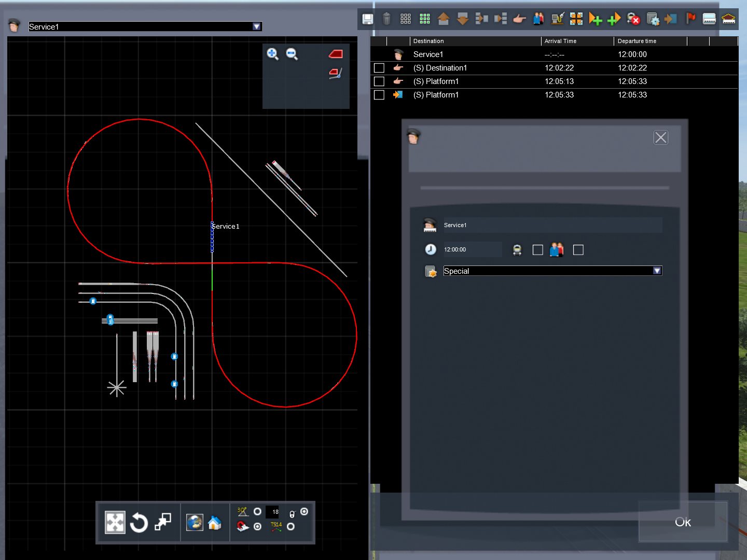Screen dimensions: 747x560
Task: Click the red flag icon in toolbar
Action: [690, 19]
